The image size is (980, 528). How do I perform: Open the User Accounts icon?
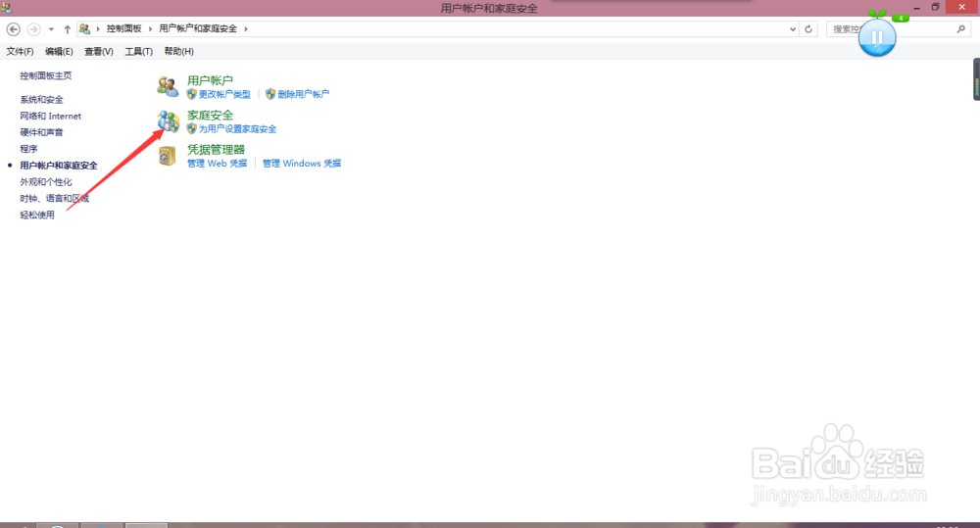coord(168,87)
